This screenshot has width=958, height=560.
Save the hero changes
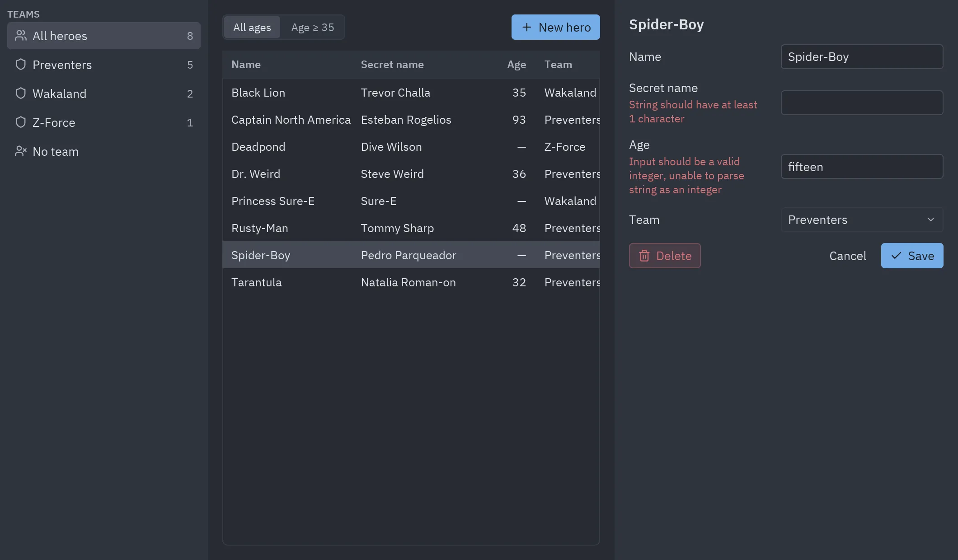coord(912,256)
